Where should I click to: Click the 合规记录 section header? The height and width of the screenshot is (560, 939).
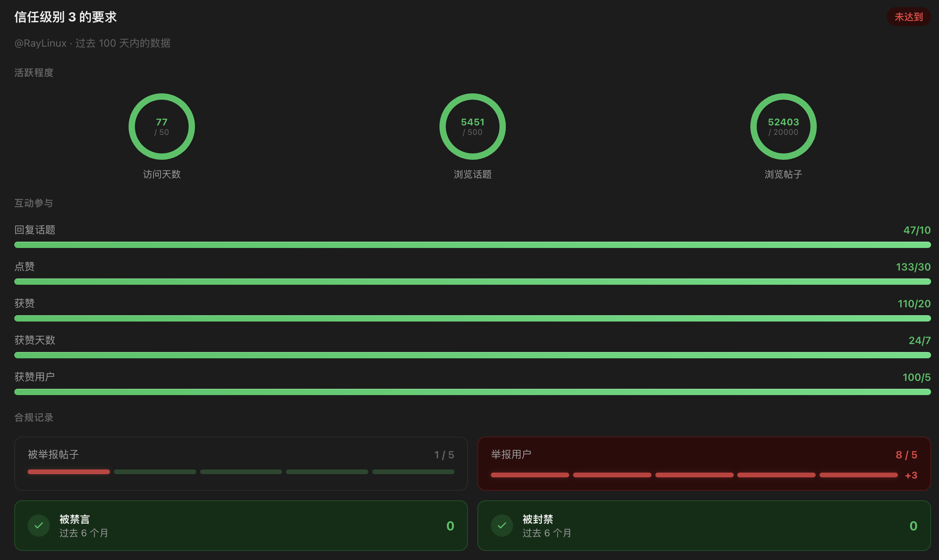point(34,417)
